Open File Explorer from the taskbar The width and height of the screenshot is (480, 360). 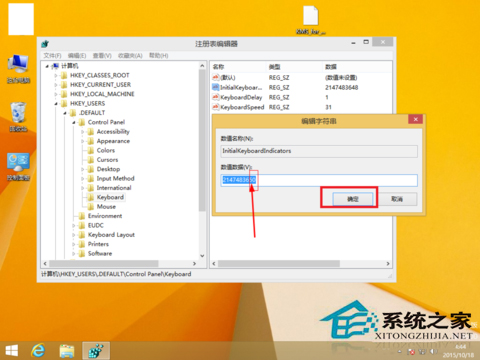point(67,351)
